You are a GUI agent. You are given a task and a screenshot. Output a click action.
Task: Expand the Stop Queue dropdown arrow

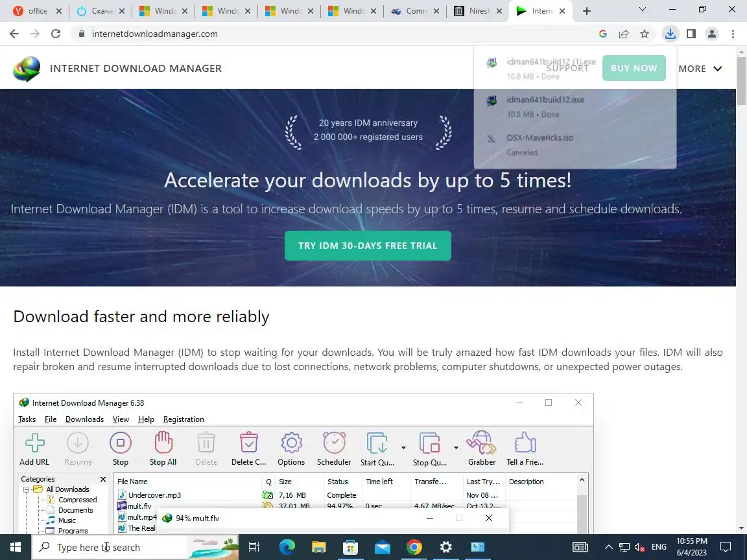coord(456,448)
